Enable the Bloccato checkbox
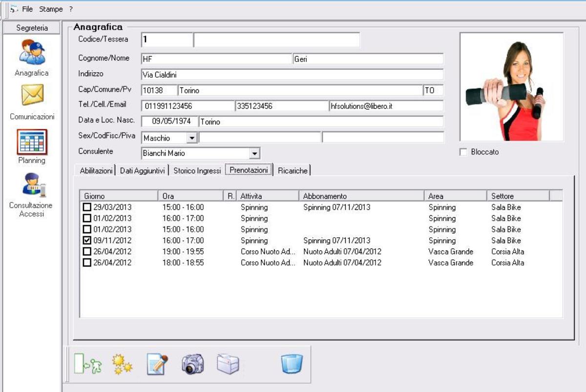586x392 pixels. click(463, 152)
